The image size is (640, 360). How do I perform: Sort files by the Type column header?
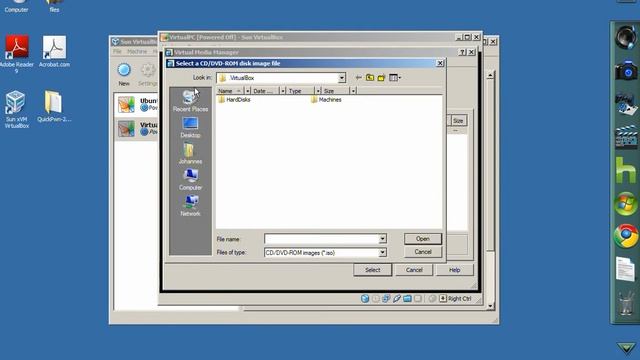pyautogui.click(x=300, y=91)
